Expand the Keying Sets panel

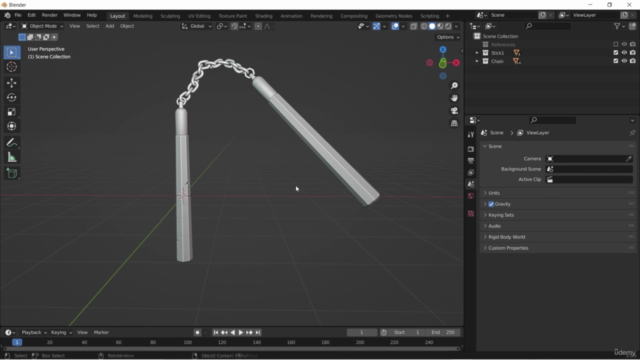(x=558, y=215)
